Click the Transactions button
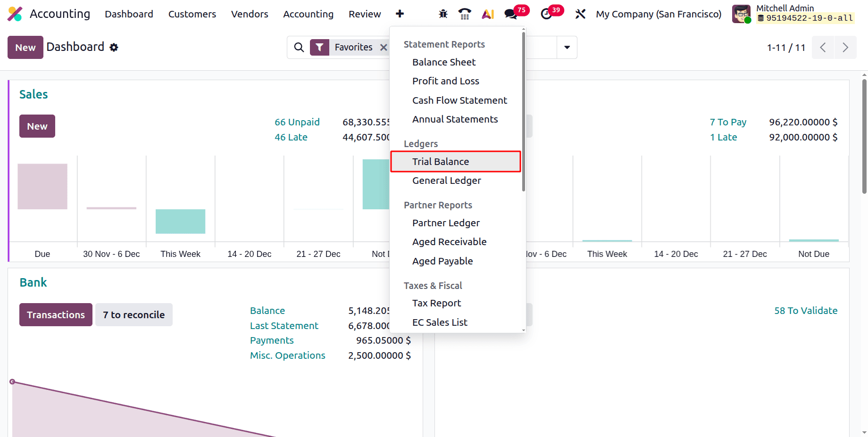The image size is (868, 437). pyautogui.click(x=56, y=315)
